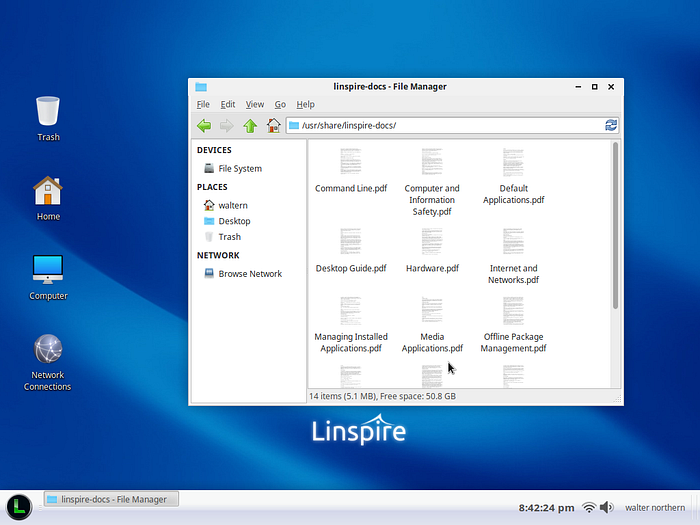Screen dimensions: 700x525
Task: Open the Trash desktop icon
Action: tap(48, 111)
